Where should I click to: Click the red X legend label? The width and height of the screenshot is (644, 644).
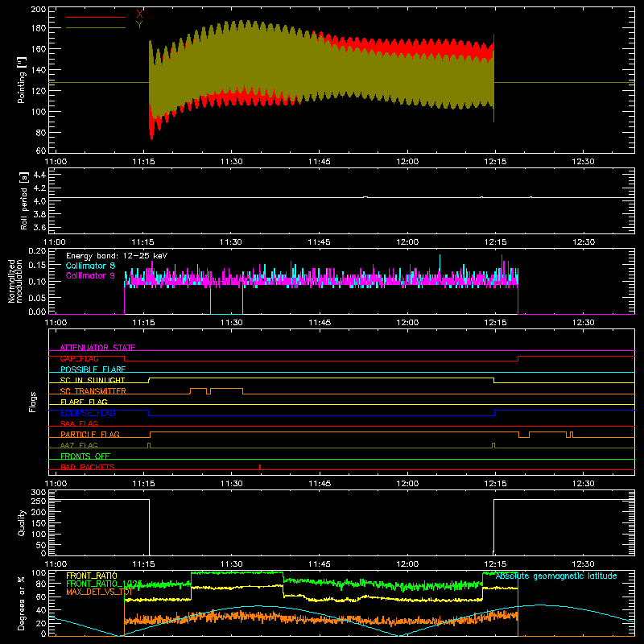click(139, 14)
